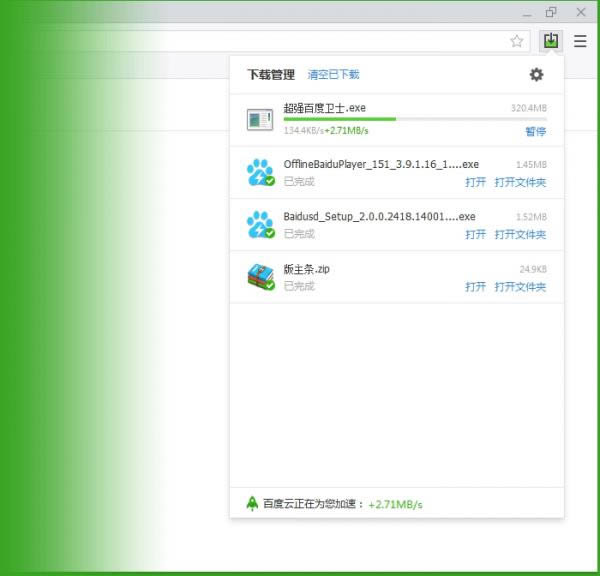Open 版主条.zip with 打开 link
The height and width of the screenshot is (576, 600).
(x=475, y=287)
